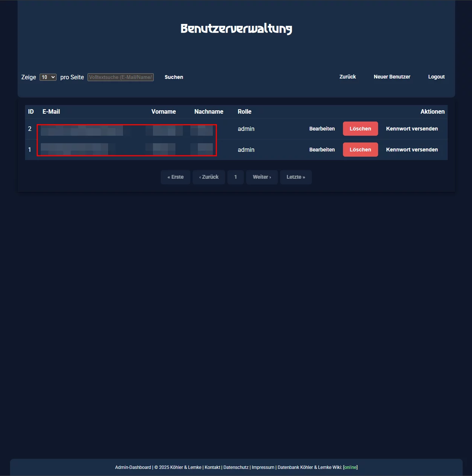Send password to user ID 2
Image resolution: width=472 pixels, height=476 pixels.
(x=412, y=129)
